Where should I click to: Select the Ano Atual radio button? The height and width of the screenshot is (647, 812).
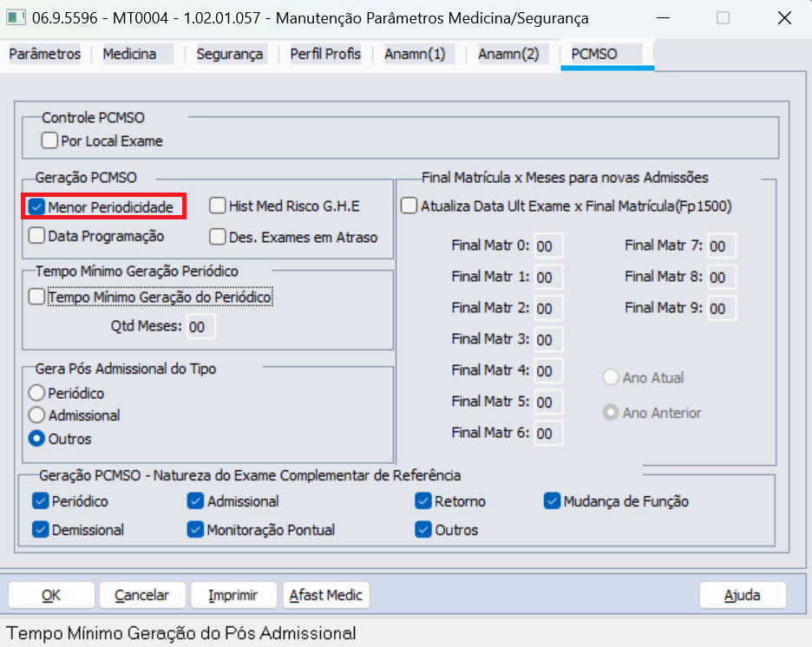[x=611, y=377]
